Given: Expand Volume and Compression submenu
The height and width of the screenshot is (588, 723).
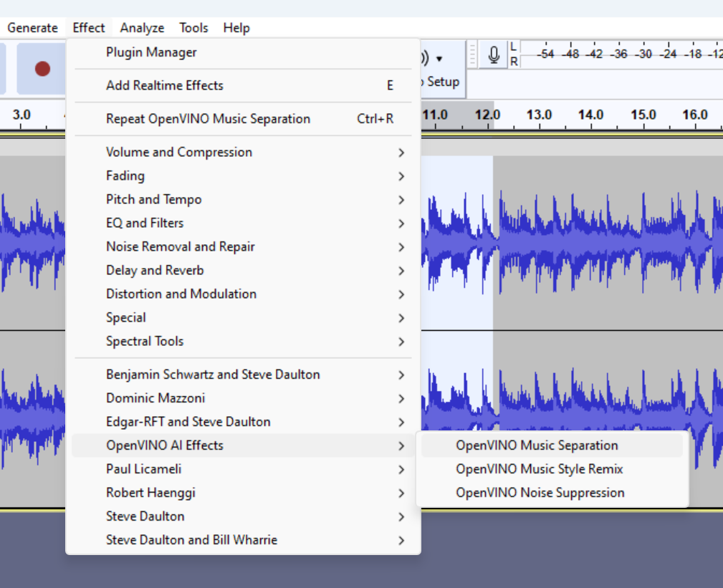Looking at the screenshot, I should tap(243, 152).
